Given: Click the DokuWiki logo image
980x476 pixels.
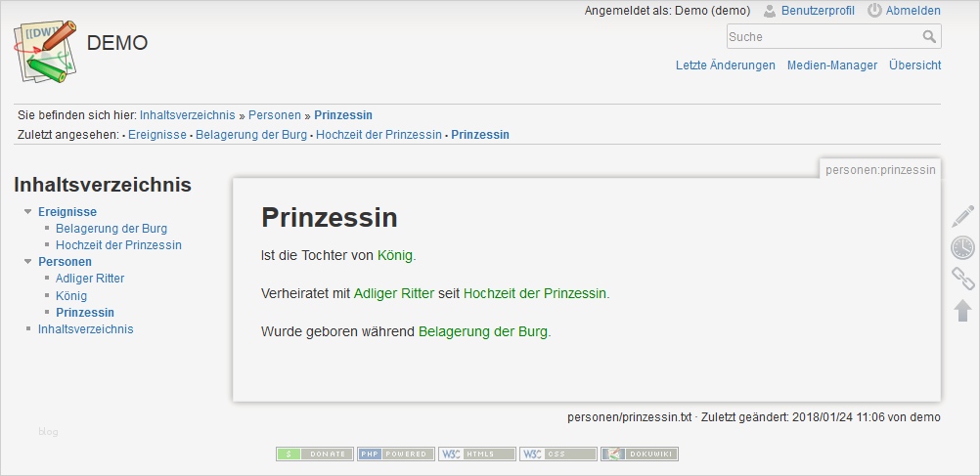Looking at the screenshot, I should pos(46,52).
